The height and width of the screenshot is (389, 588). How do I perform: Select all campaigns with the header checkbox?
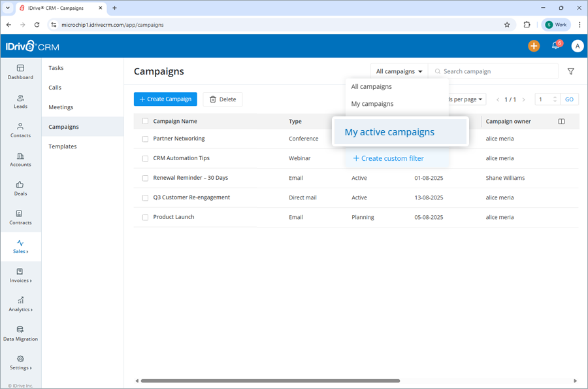tap(144, 121)
